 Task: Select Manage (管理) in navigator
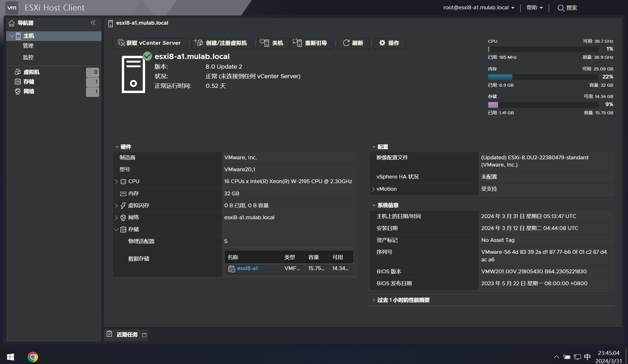click(x=28, y=46)
